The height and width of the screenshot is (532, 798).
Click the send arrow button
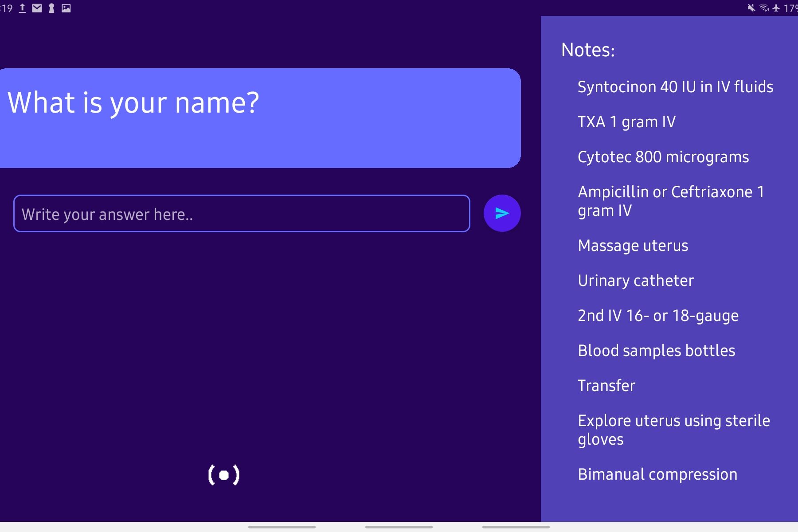pos(502,213)
